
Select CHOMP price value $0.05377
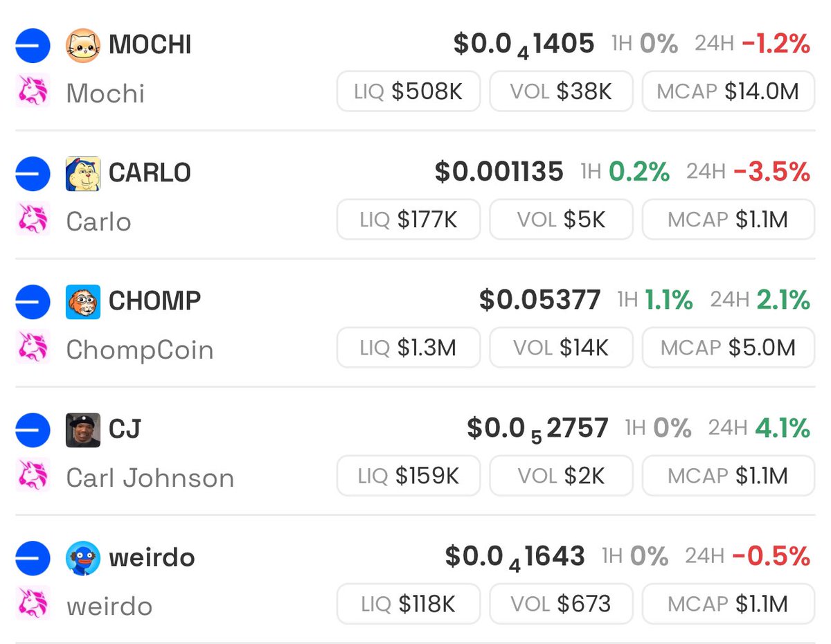coord(539,301)
